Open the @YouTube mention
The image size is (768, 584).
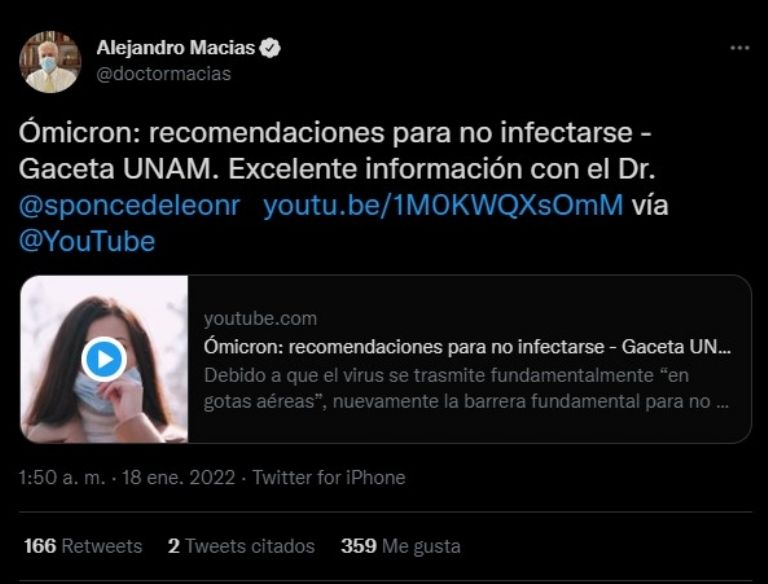[x=87, y=242]
